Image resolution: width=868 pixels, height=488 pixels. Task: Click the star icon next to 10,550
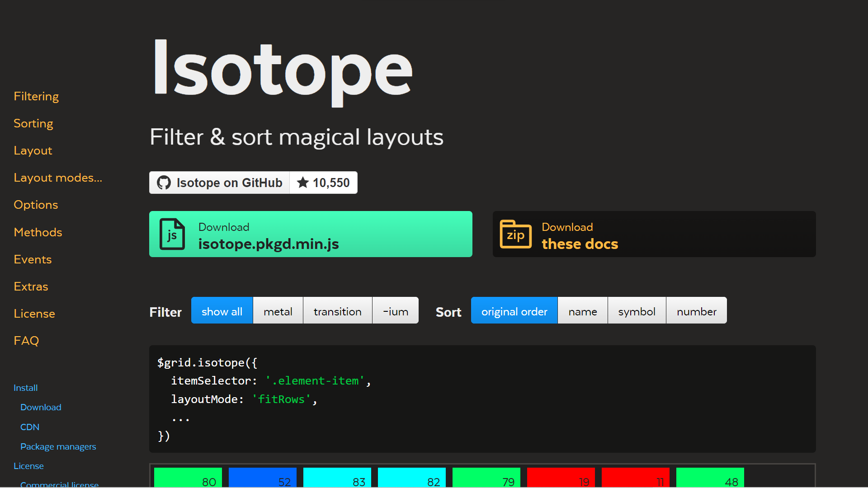(x=302, y=183)
